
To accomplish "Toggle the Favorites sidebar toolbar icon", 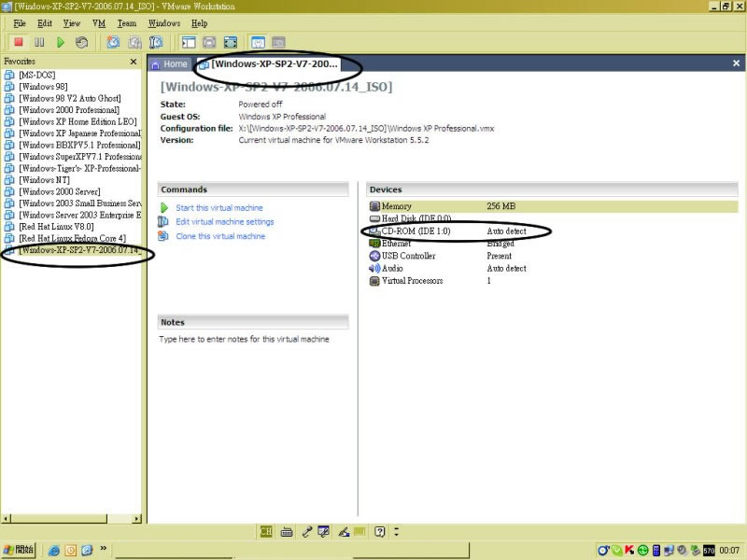I will (189, 42).
